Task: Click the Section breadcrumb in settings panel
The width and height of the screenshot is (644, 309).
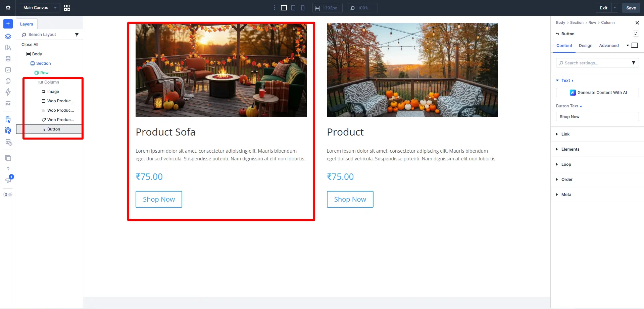Action: [x=577, y=22]
